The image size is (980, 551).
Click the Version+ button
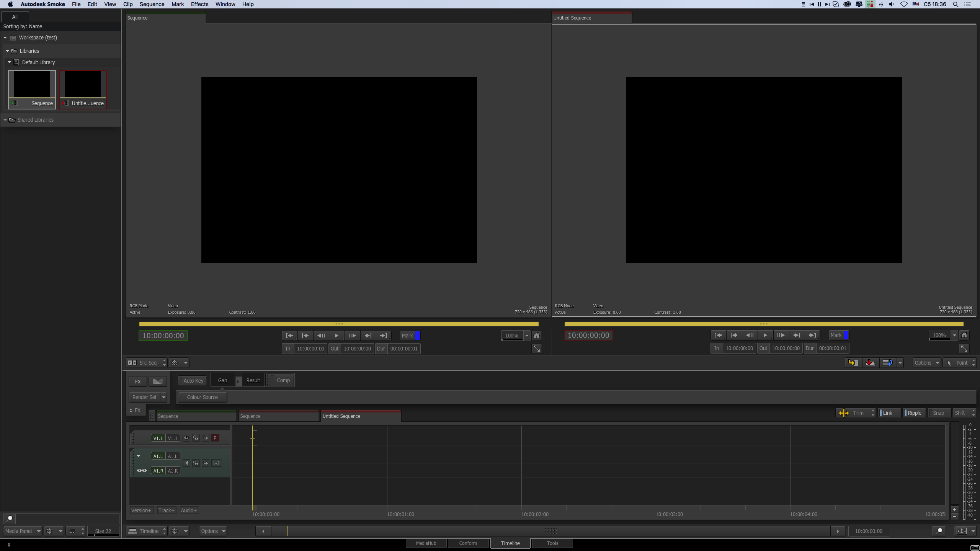click(x=141, y=510)
